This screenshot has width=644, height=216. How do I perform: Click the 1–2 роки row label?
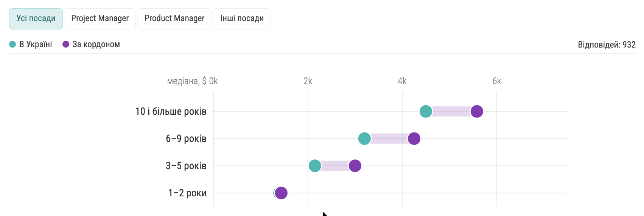click(x=187, y=193)
